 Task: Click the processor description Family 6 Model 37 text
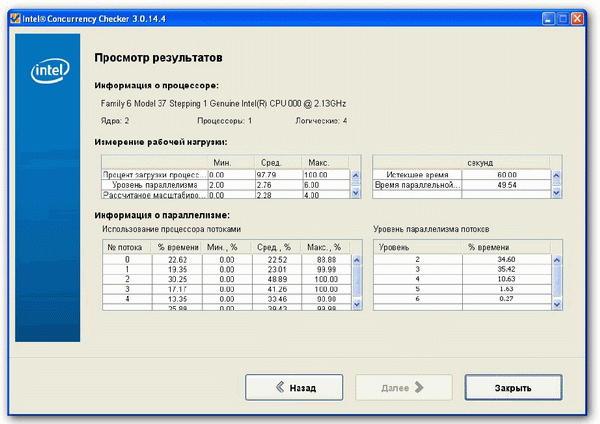click(223, 104)
